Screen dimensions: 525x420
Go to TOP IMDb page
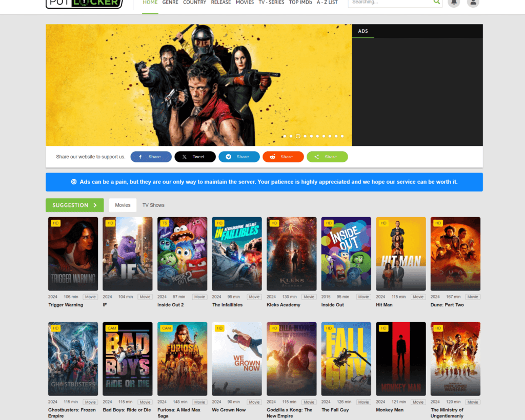(x=300, y=3)
